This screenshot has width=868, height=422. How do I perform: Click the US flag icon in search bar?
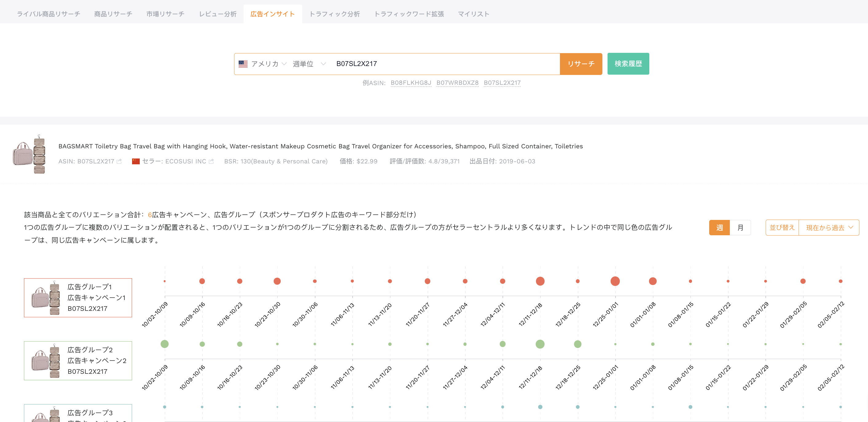tap(243, 64)
